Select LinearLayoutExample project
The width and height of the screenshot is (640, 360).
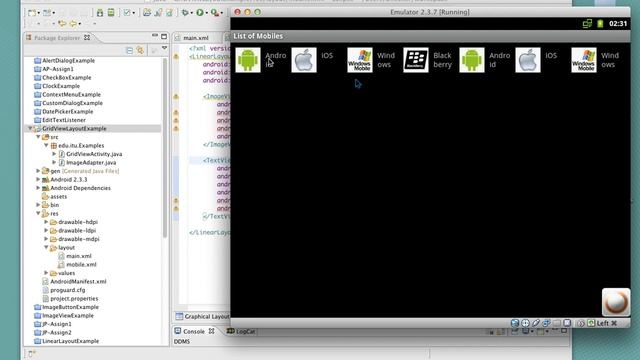(x=70, y=341)
